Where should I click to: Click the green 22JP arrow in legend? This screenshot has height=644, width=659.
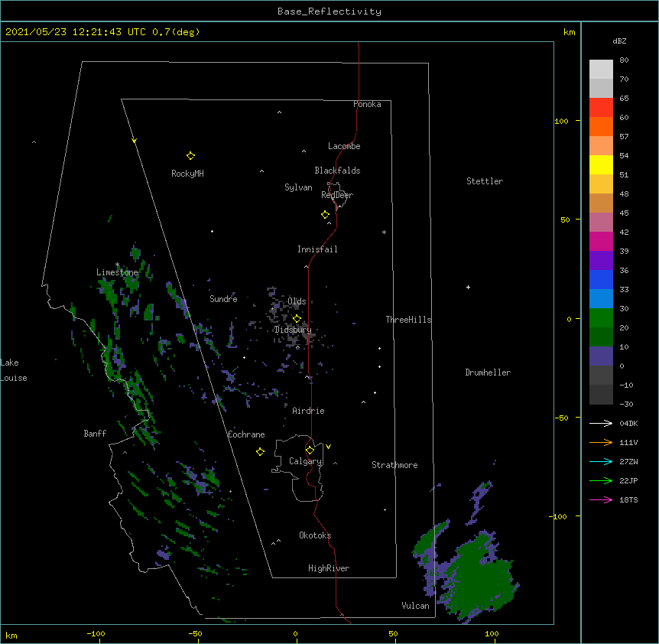pos(601,480)
